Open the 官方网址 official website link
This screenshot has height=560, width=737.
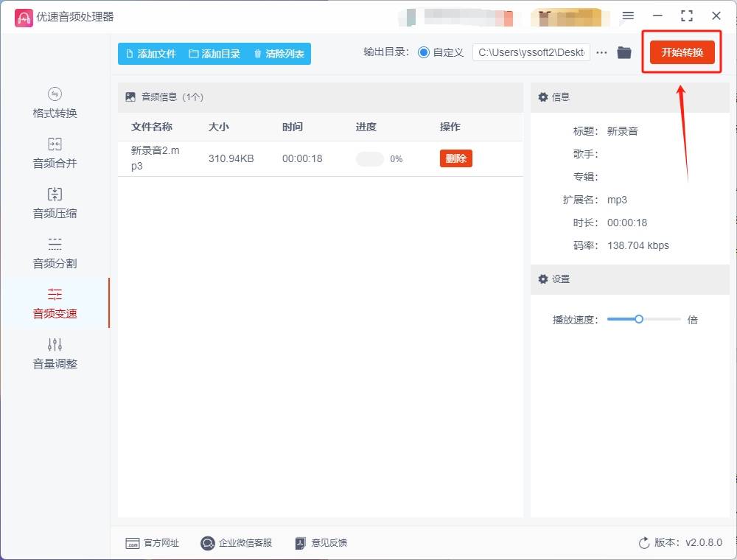point(153,543)
